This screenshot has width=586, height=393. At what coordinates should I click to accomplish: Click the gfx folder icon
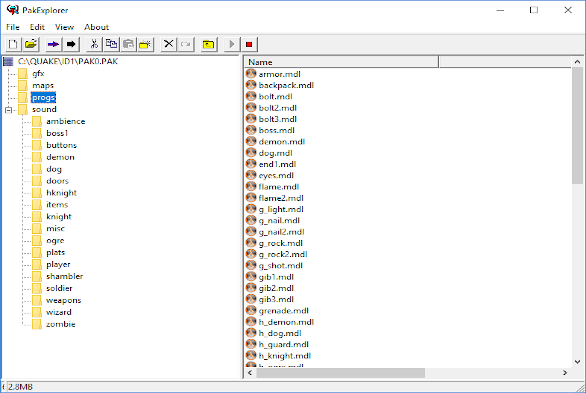tap(23, 74)
